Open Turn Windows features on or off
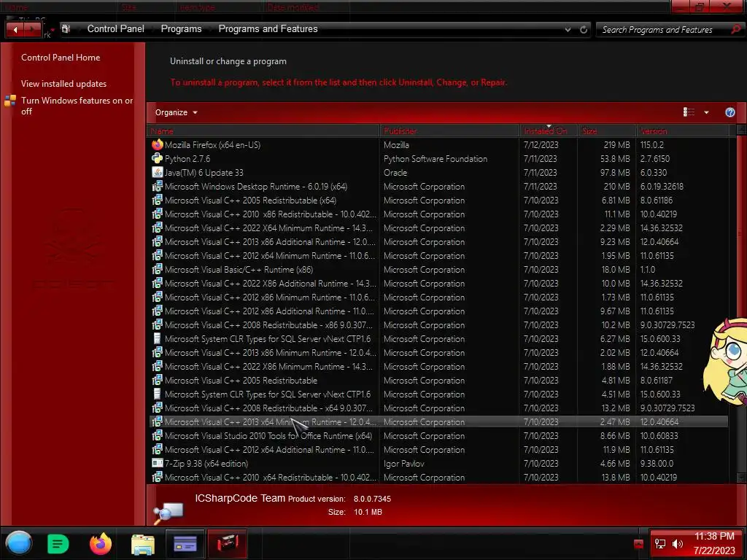Viewport: 747px width, 560px height. point(77,106)
